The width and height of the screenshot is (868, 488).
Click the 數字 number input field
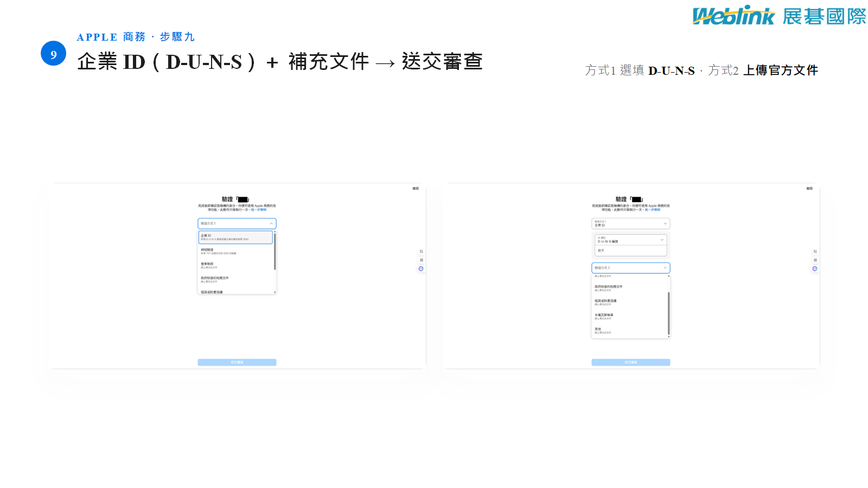pyautogui.click(x=631, y=251)
